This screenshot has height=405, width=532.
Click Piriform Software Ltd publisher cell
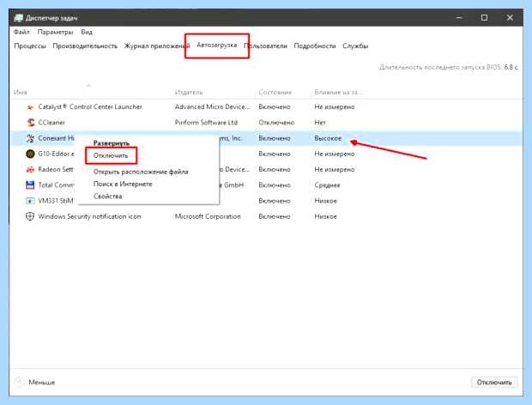coord(206,123)
